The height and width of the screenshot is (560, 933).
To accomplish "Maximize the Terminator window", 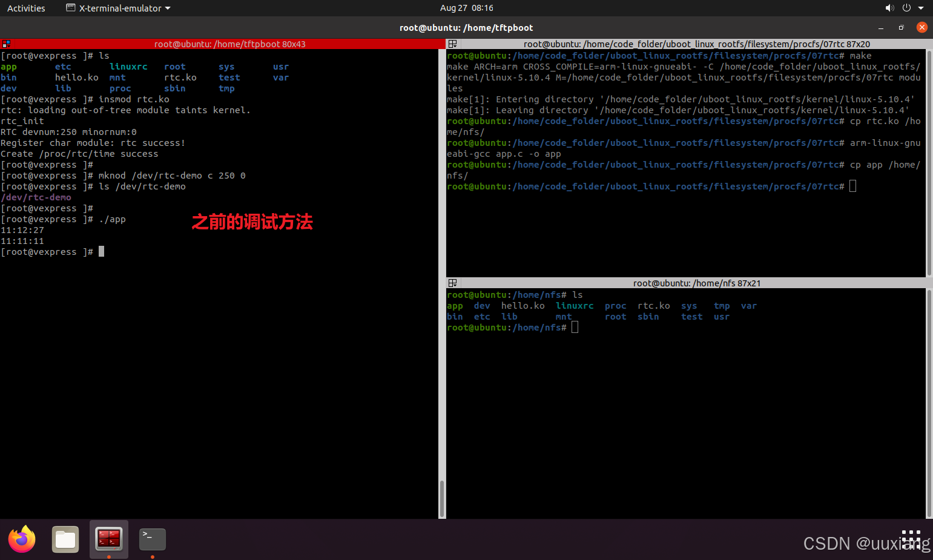I will (x=901, y=28).
